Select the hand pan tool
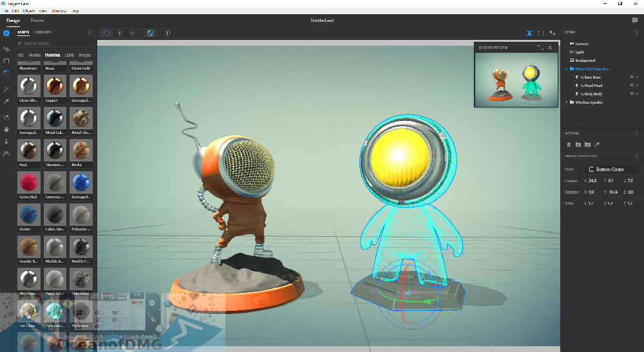 click(6, 129)
